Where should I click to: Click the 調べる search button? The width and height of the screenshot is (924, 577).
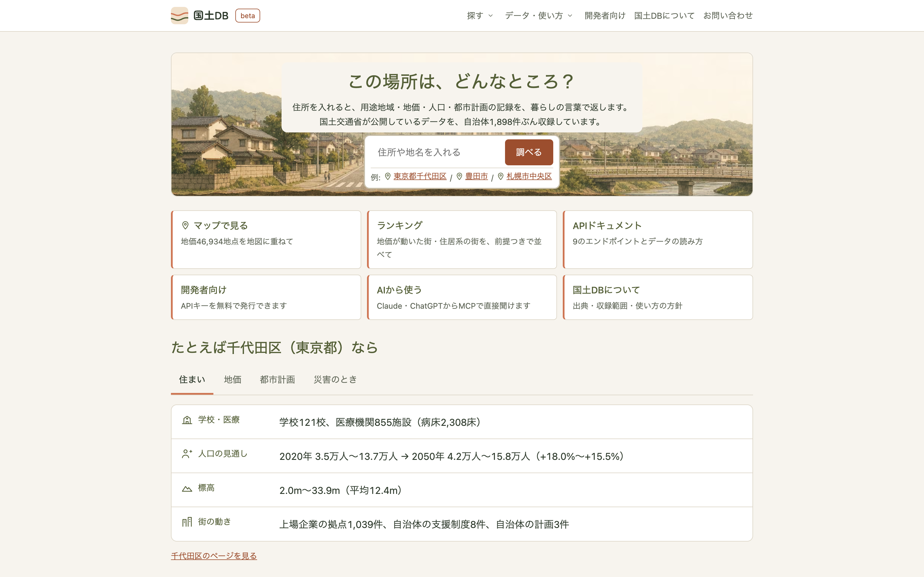tap(529, 152)
